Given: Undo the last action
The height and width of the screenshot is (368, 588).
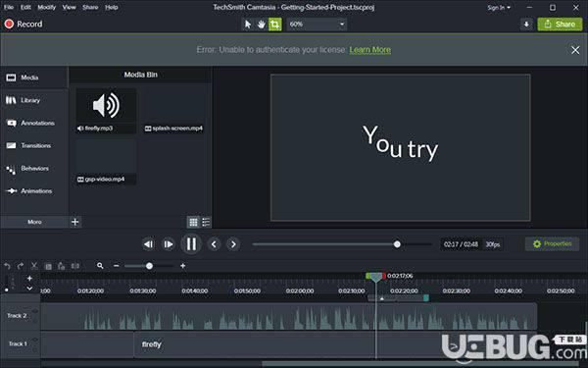Looking at the screenshot, I should pyautogui.click(x=7, y=266).
